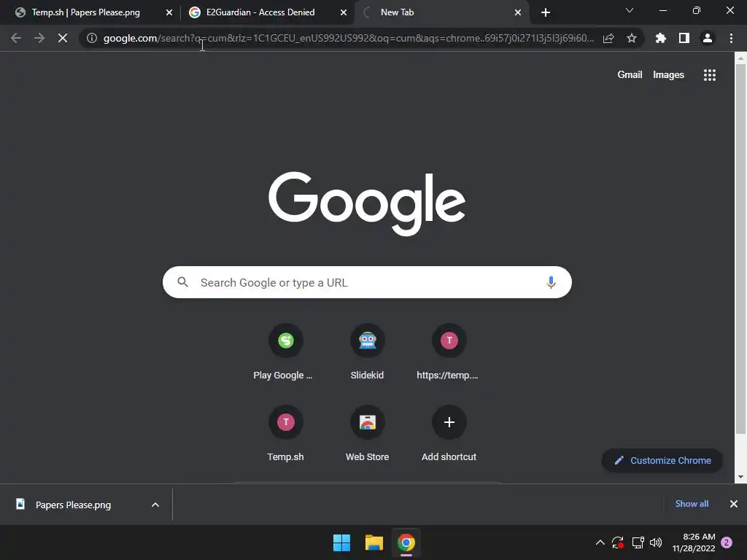Screen dimensions: 747x560
Task: Bookmark this tab with the star icon
Action: pos(632,38)
